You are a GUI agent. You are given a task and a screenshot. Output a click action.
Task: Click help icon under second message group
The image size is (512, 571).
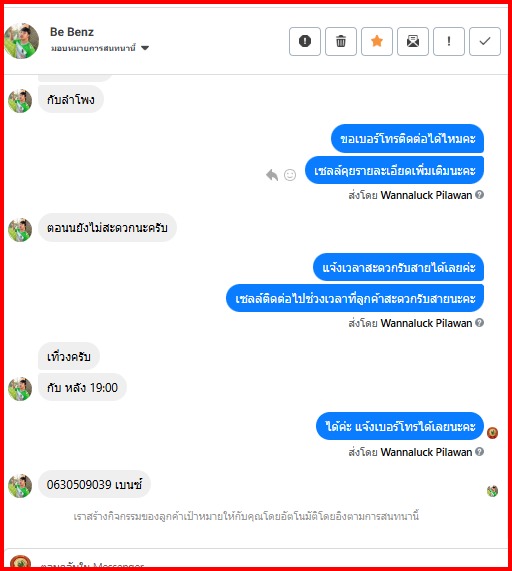click(x=480, y=323)
